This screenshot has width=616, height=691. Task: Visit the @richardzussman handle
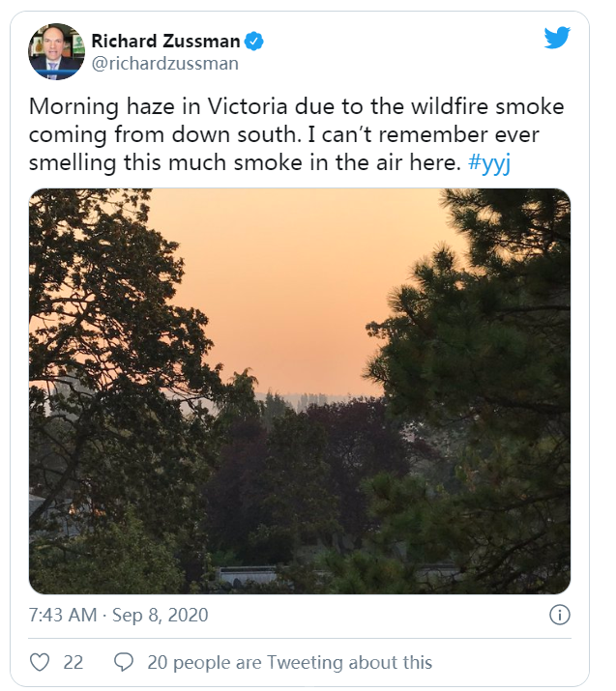(164, 64)
